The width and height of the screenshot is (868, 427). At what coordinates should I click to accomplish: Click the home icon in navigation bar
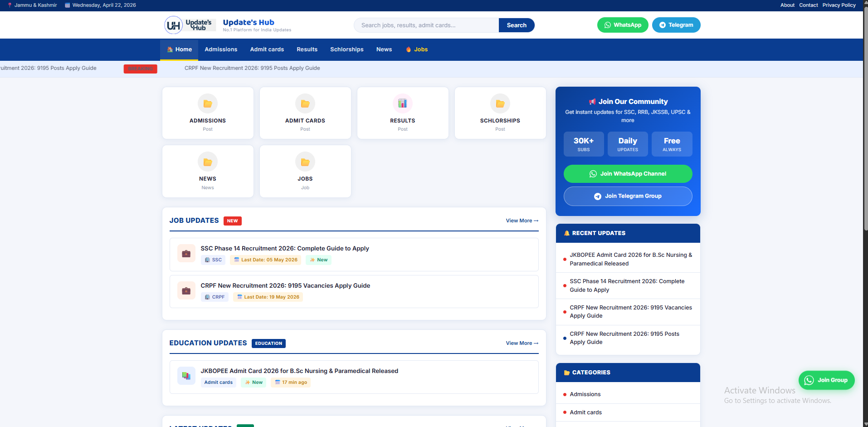170,49
